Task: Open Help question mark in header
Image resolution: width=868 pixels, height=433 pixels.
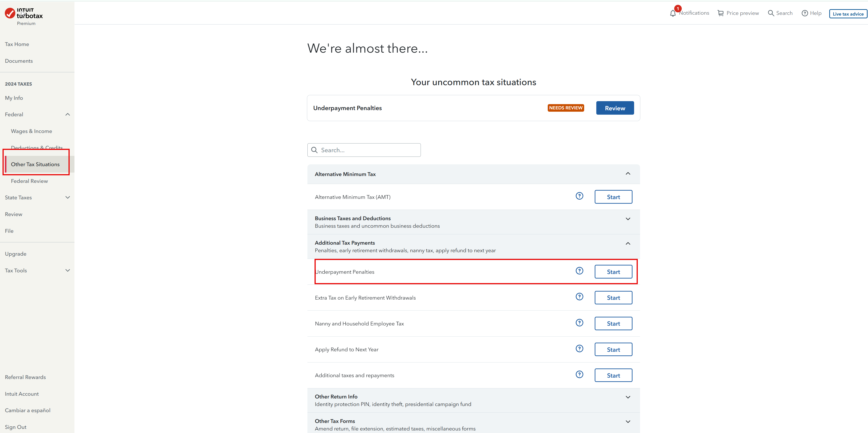Action: (805, 13)
